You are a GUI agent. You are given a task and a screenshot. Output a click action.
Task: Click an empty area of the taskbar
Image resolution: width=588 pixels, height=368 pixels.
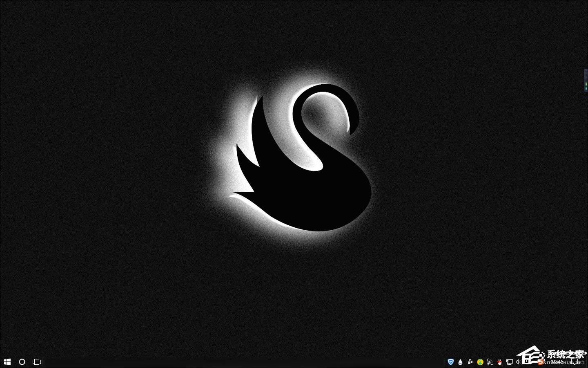point(245,362)
